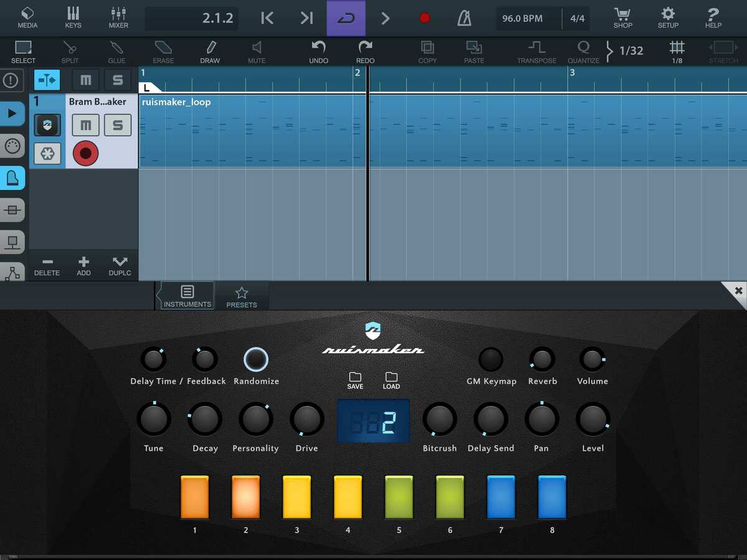Screen dimensions: 747x560
Task: Choose the Draw pencil tool
Action: [210, 52]
